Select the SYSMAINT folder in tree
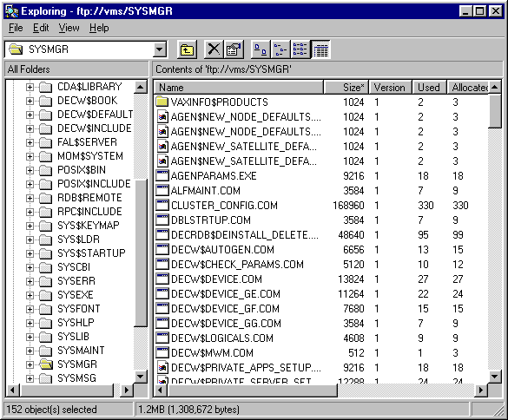508x420 pixels. (x=81, y=351)
